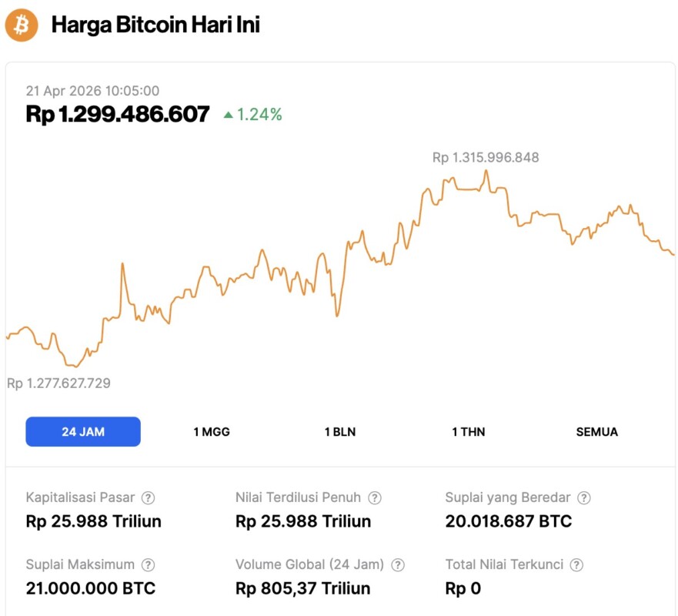The image size is (678, 616).
Task: Click the market cap value Rp 25.988 Triliun
Action: (x=94, y=521)
